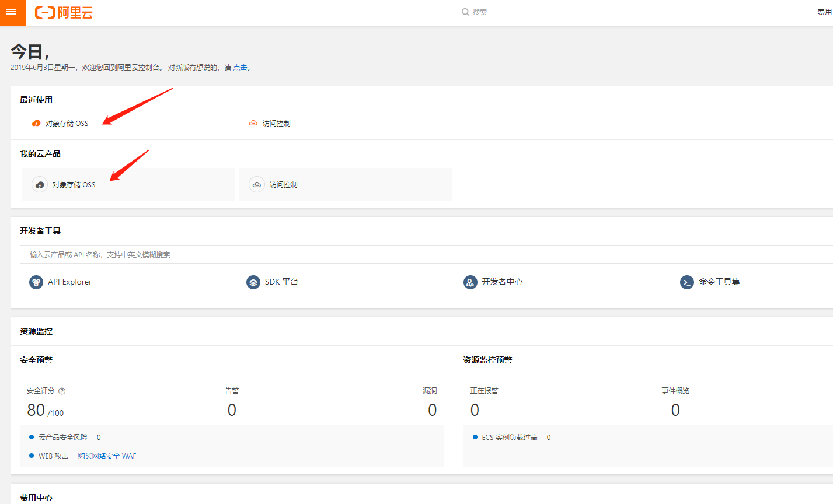This screenshot has width=833, height=504.
Task: Click the 正在报警 count value
Action: (475, 411)
